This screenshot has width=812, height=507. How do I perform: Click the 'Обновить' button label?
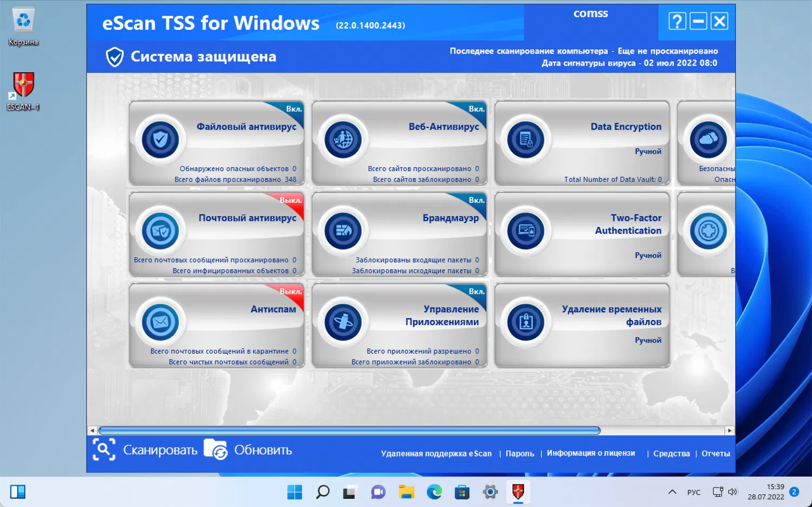click(x=263, y=450)
